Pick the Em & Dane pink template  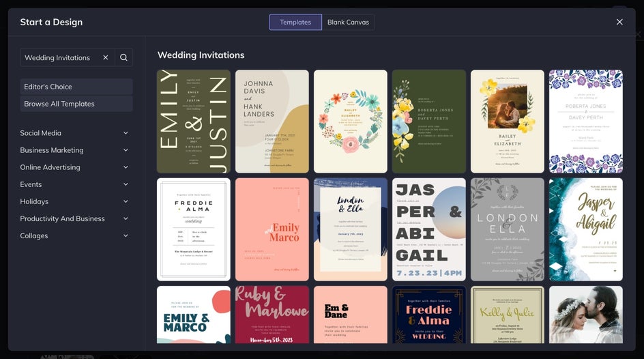(351, 315)
